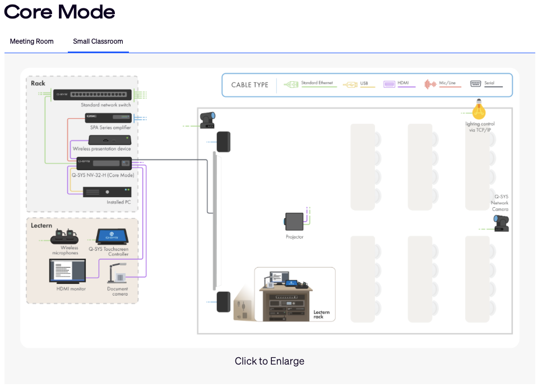Click the HDMI cable legend icon
The height and width of the screenshot is (392, 542).
point(389,84)
